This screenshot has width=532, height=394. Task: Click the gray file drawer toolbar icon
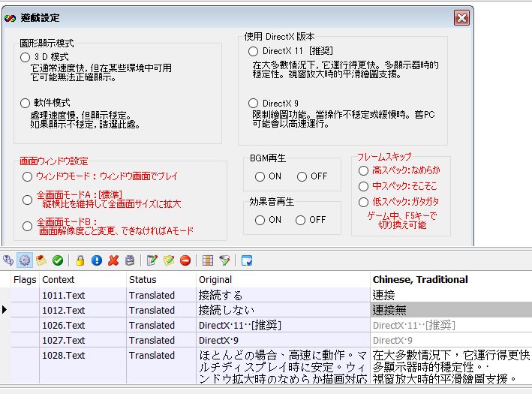tap(130, 260)
